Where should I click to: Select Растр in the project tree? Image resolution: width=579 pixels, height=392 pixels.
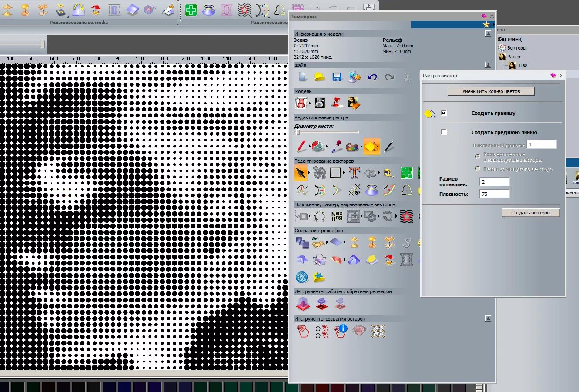point(513,57)
